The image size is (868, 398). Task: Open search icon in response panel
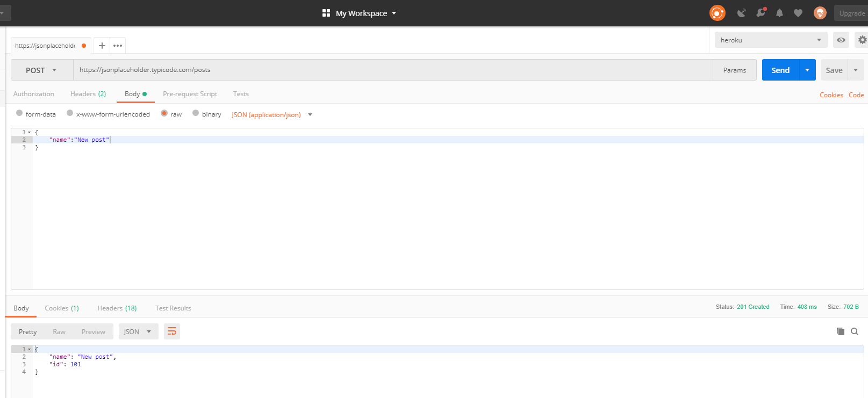click(x=855, y=331)
